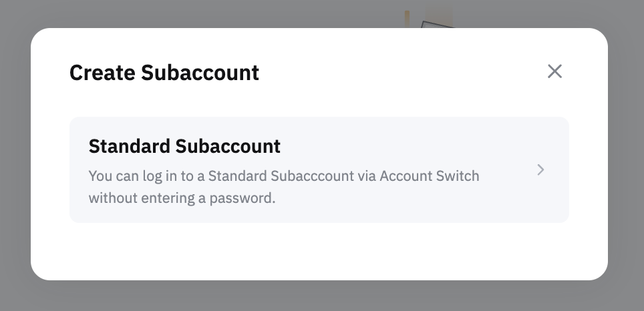Click the X icon in the dialog header
The height and width of the screenshot is (311, 644).
tap(554, 71)
